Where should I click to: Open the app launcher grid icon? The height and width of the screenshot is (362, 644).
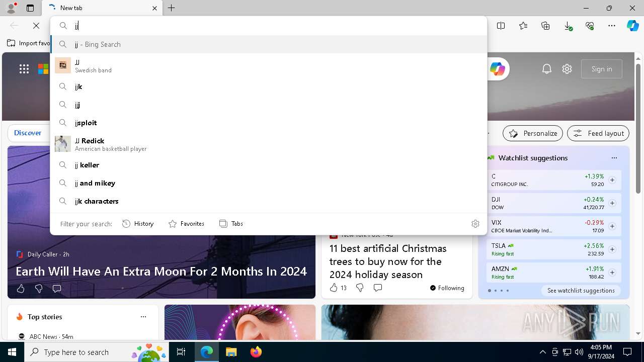tap(24, 69)
